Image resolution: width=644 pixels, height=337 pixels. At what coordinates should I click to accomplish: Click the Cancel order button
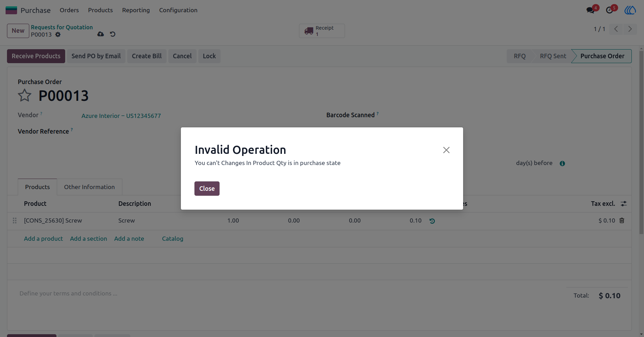pyautogui.click(x=182, y=56)
